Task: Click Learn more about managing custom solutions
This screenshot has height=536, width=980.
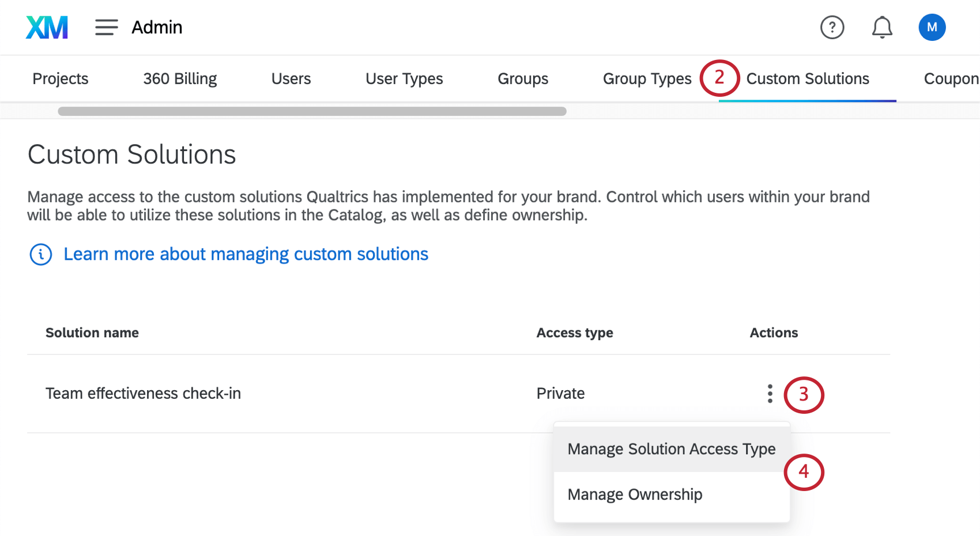Action: pyautogui.click(x=246, y=254)
